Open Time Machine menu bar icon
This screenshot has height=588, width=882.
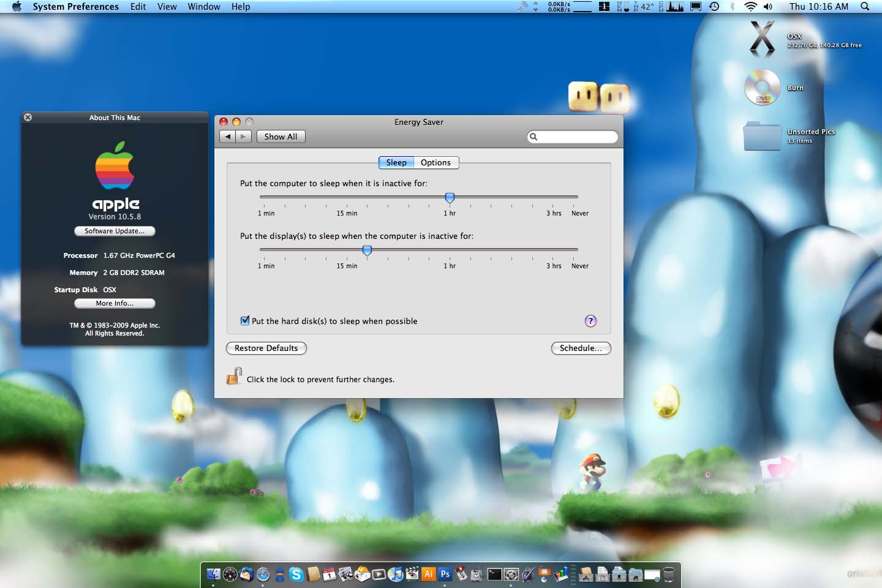coord(714,6)
